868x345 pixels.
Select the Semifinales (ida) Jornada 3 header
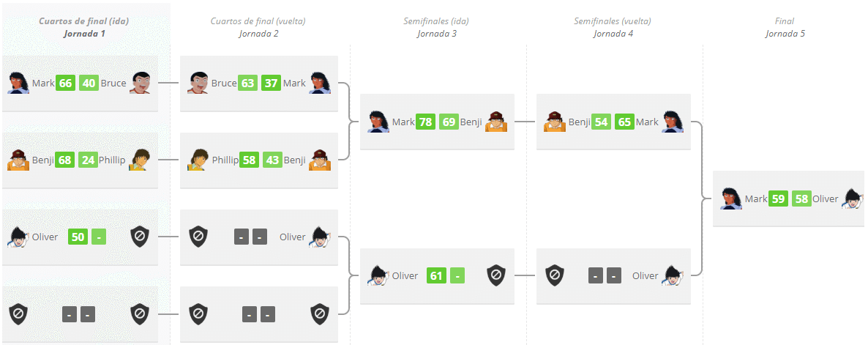pos(437,27)
